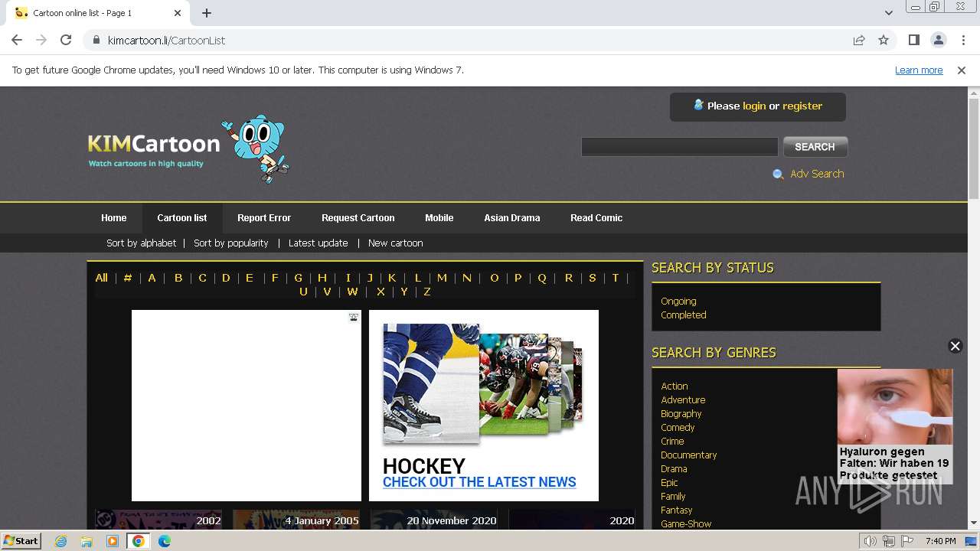Viewport: 980px width, 551px height.
Task: Click the lock icon in address bar
Action: (96, 40)
